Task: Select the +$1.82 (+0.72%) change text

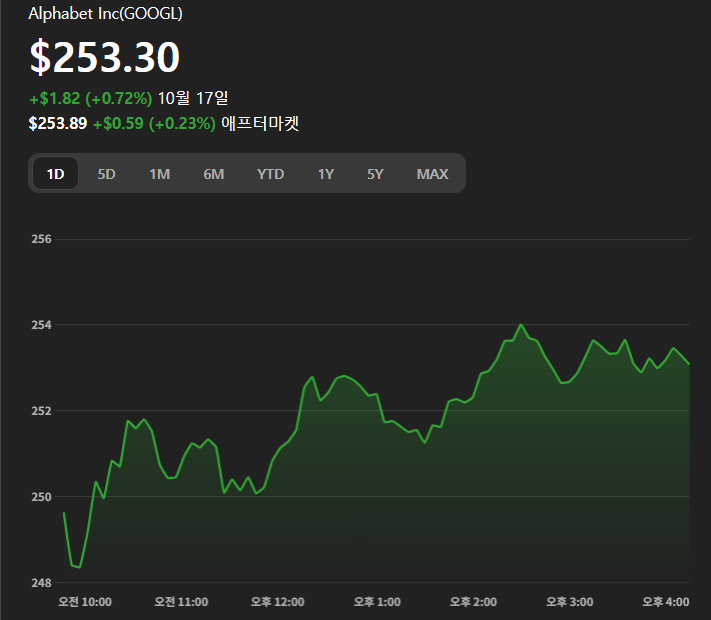Action: [x=91, y=98]
